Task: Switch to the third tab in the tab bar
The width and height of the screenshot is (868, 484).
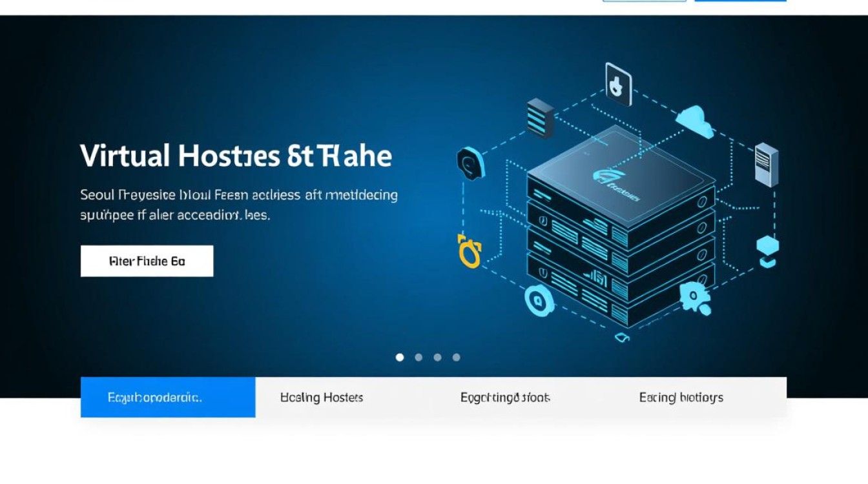Action: [x=505, y=398]
